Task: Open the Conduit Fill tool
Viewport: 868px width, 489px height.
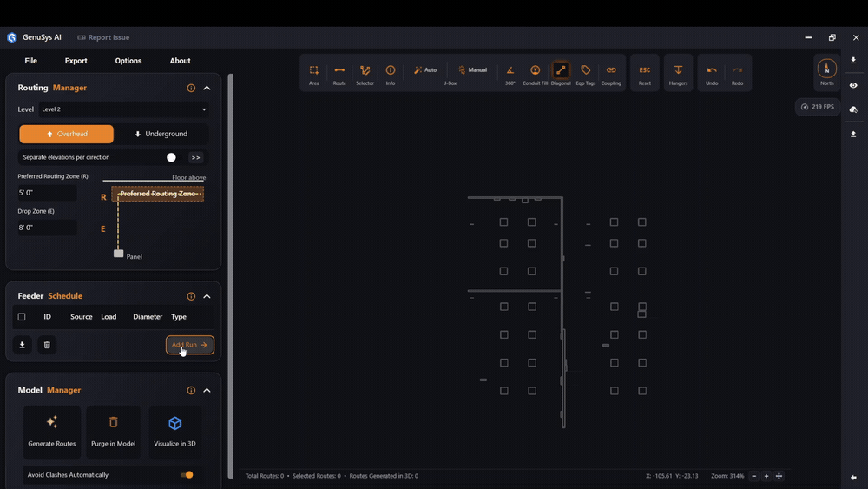Action: [535, 74]
